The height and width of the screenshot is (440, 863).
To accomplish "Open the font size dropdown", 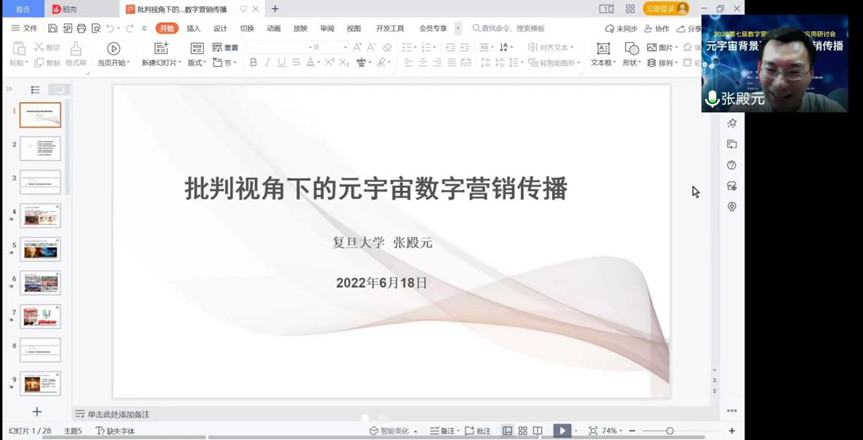I will click(x=344, y=47).
